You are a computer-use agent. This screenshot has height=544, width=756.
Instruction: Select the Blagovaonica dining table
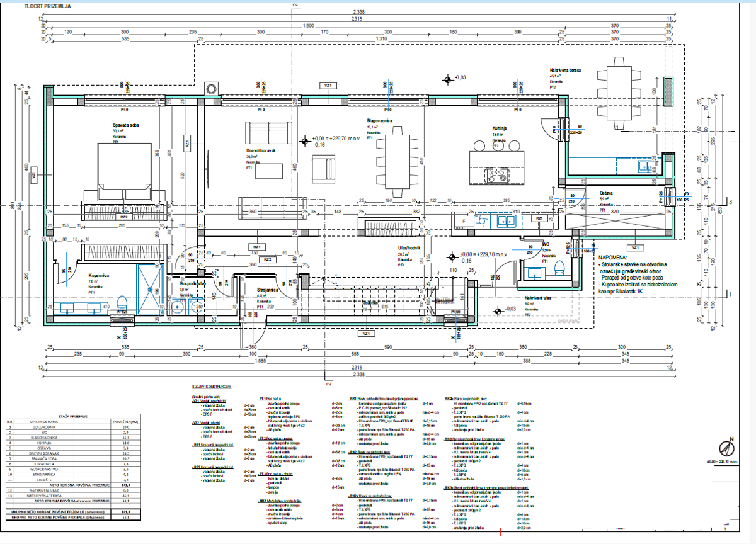click(x=396, y=161)
